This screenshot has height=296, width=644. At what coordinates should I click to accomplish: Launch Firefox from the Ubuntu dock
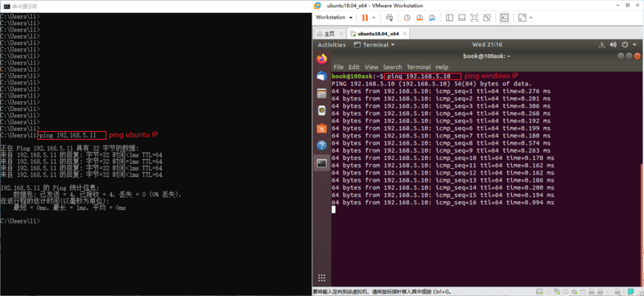[322, 59]
